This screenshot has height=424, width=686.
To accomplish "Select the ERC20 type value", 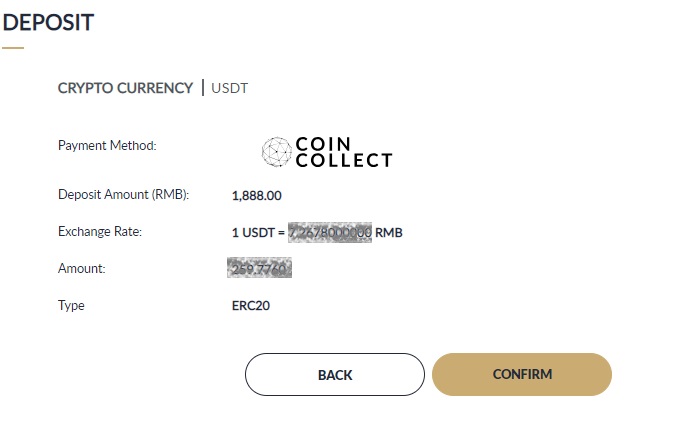I will [250, 306].
